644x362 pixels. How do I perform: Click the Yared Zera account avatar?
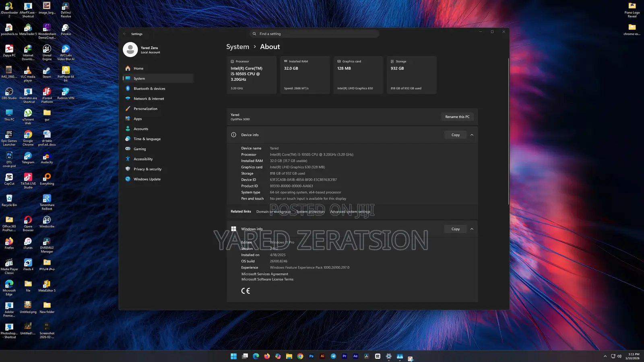130,49
